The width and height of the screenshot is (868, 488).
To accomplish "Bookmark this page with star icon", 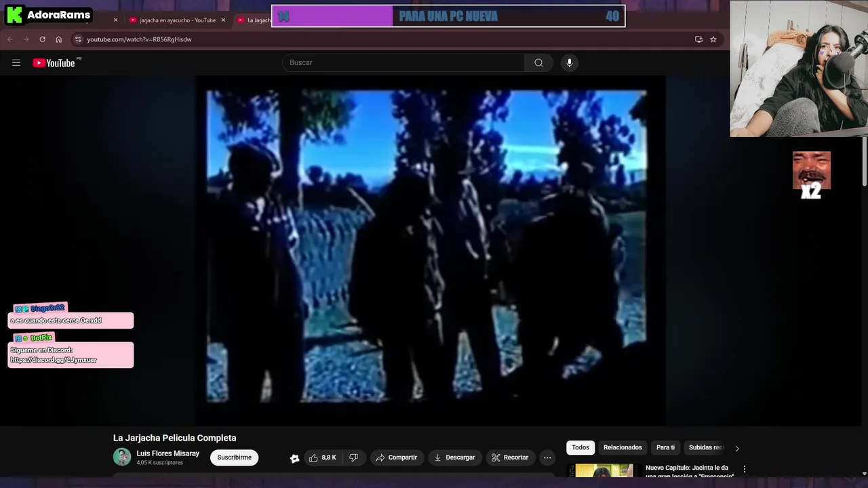I will pos(713,39).
